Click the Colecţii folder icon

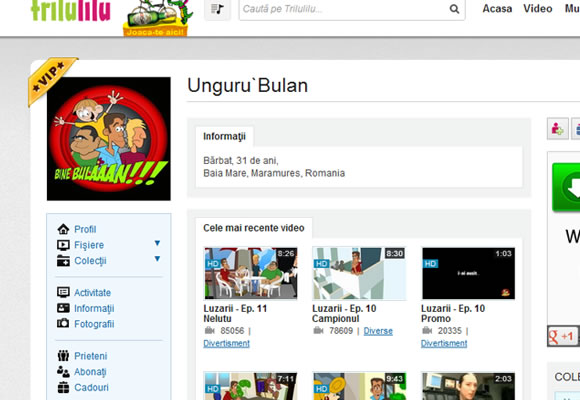tap(63, 260)
